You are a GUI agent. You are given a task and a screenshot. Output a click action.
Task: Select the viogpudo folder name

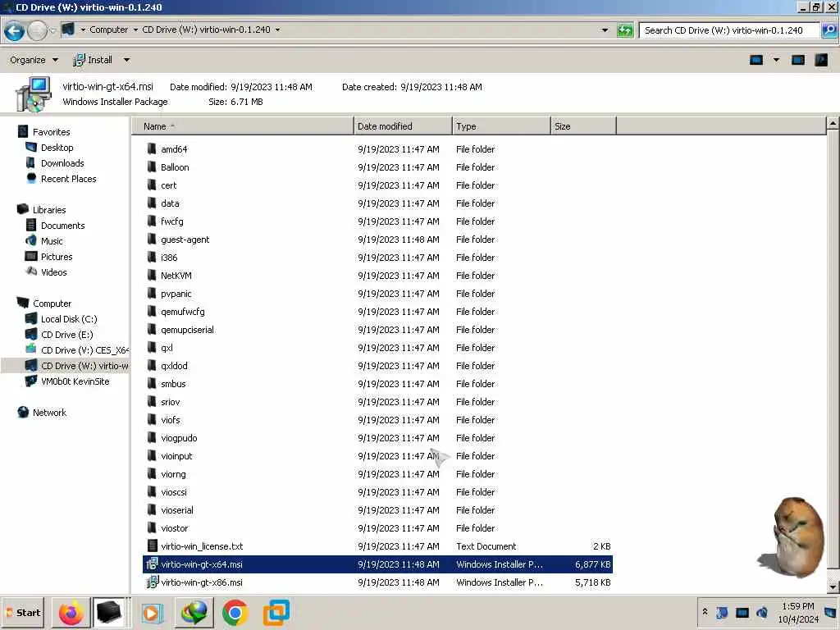pyautogui.click(x=179, y=438)
